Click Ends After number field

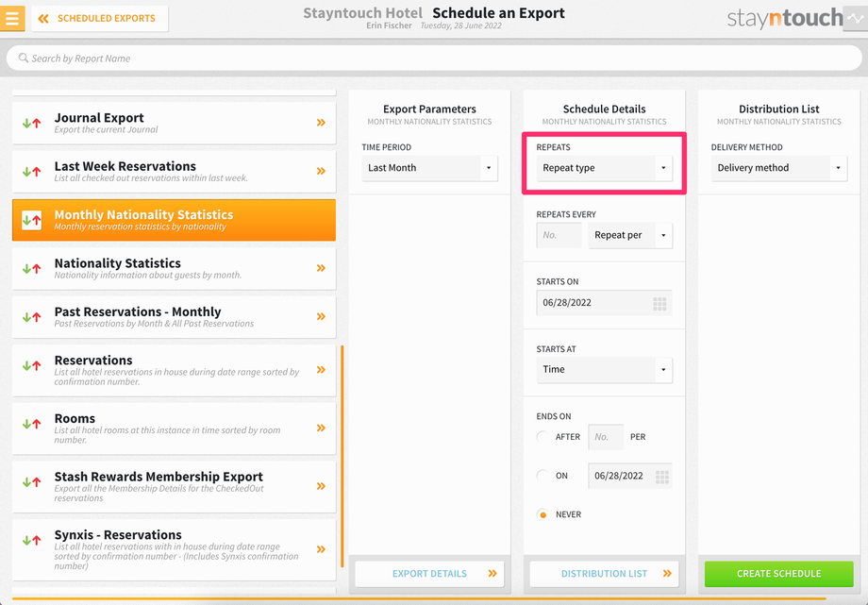coord(606,437)
